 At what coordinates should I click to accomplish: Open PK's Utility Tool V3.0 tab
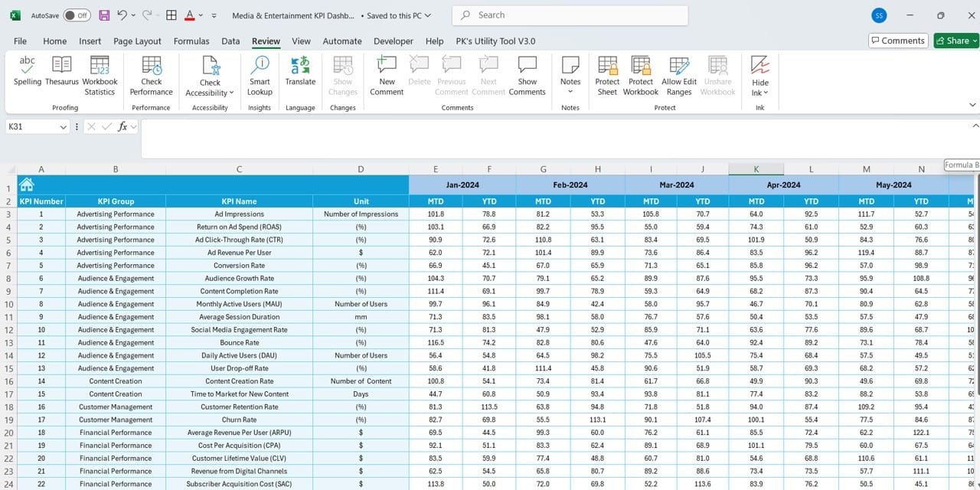[x=495, y=41]
